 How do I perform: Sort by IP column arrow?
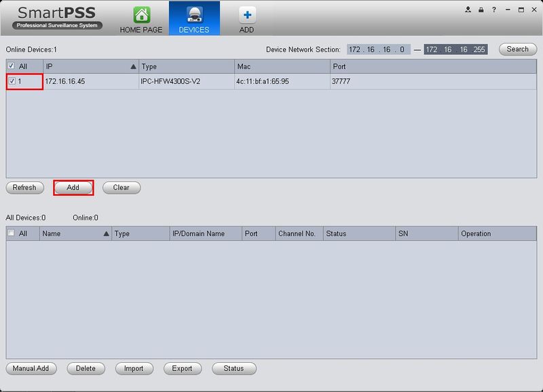[133, 66]
